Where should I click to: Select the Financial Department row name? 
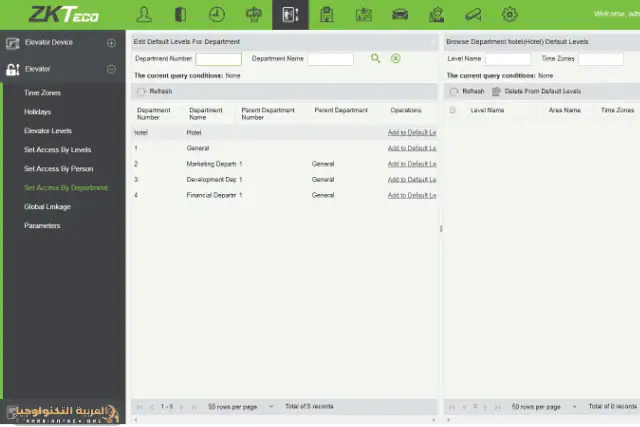pos(211,196)
